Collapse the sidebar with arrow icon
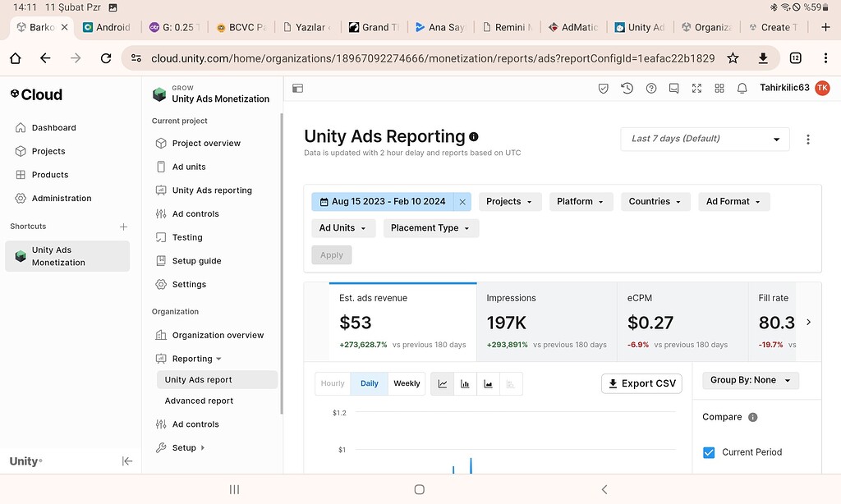The width and height of the screenshot is (841, 504). pos(127,461)
